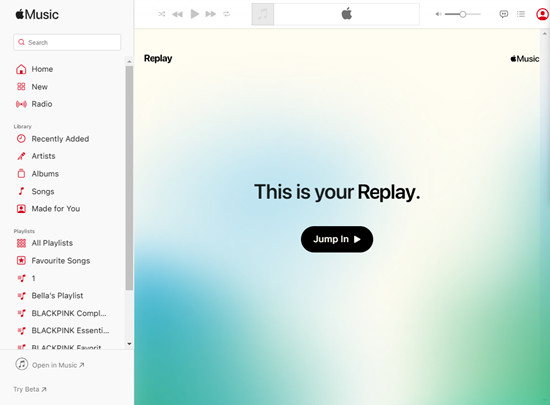Click the Favourite Songs star icon
550x405 pixels.
click(21, 261)
